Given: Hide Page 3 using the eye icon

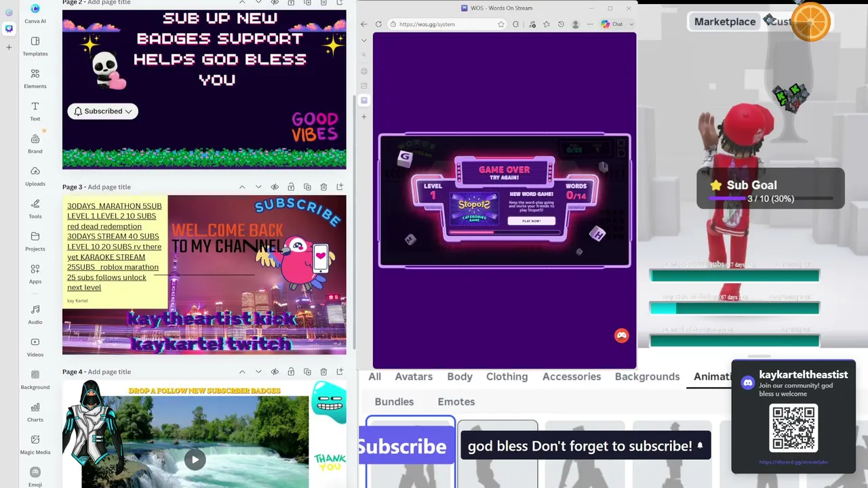Looking at the screenshot, I should [275, 187].
